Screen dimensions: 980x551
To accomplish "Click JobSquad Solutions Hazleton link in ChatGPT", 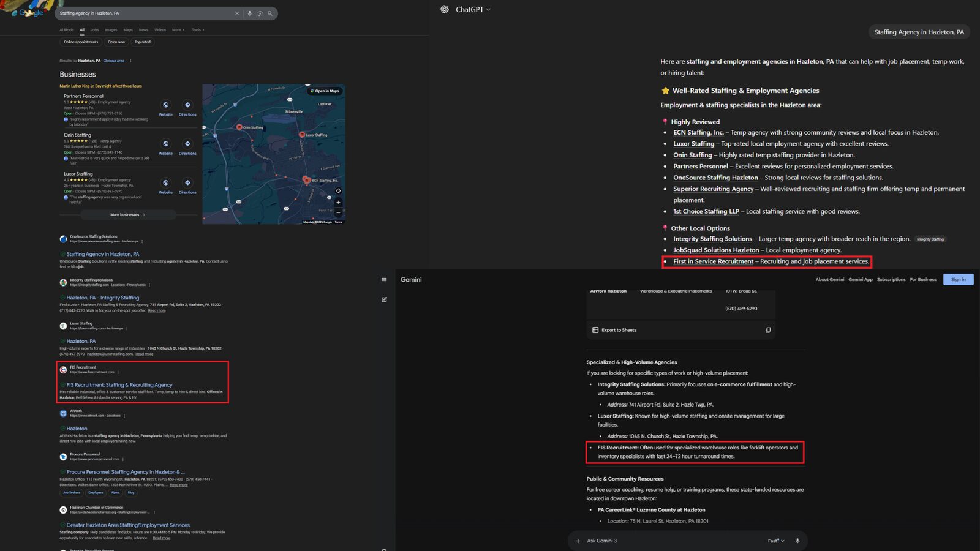I will click(x=716, y=250).
